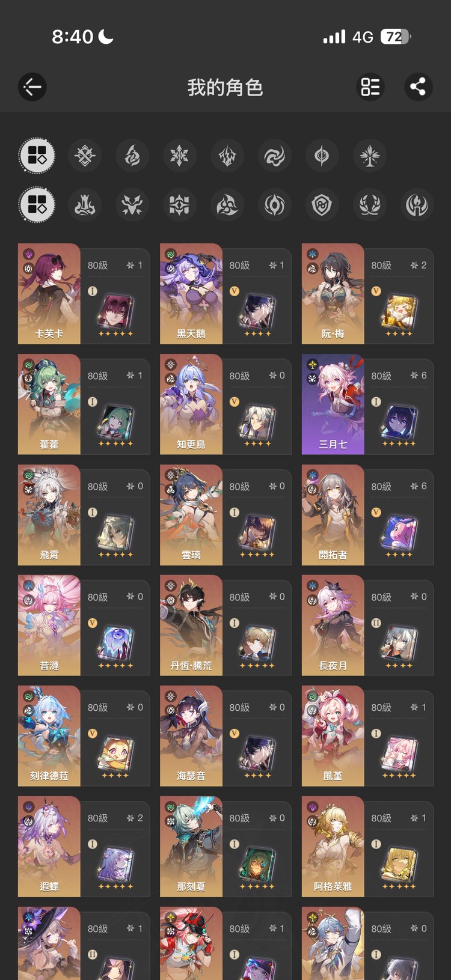Filter characters by Physical element
Image resolution: width=451 pixels, height=980 pixels.
85,156
